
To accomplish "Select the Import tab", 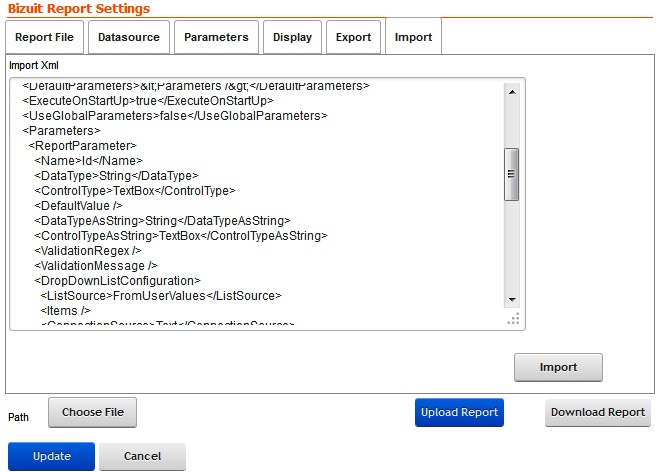I will 414,37.
